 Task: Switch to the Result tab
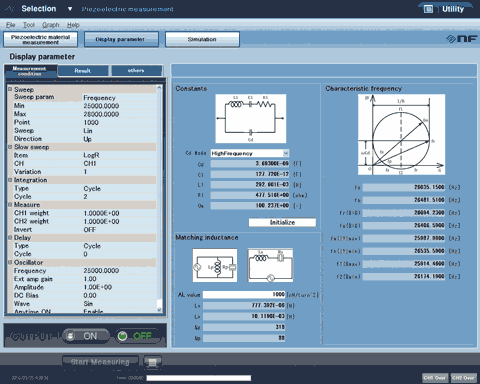tap(83, 71)
